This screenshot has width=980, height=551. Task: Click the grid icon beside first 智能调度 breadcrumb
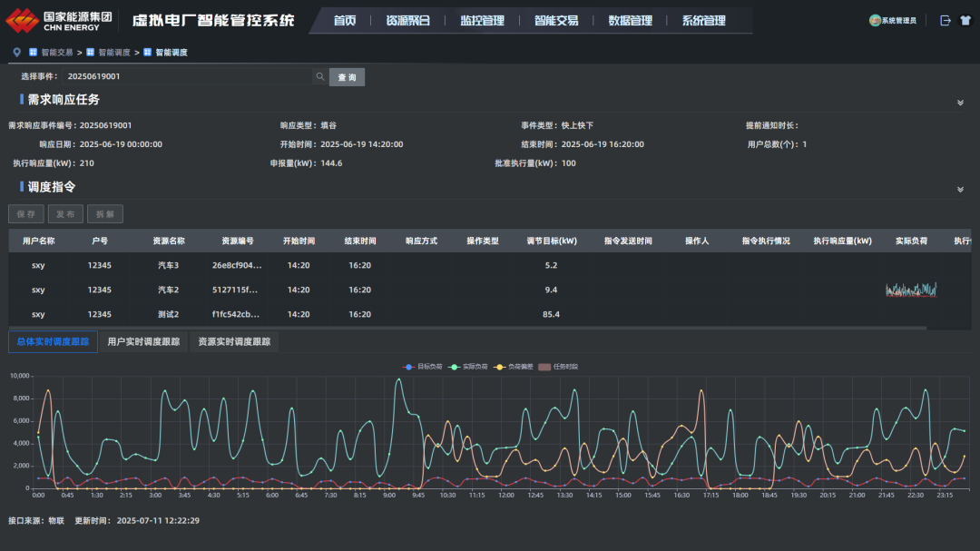tap(91, 53)
